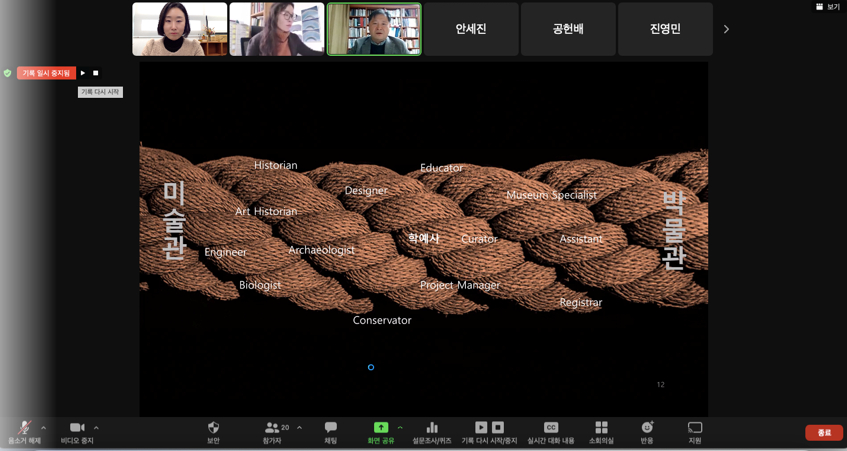Click the green Share Screen (화면 공유) icon
Viewport: 847px width, 451px height.
(380, 428)
